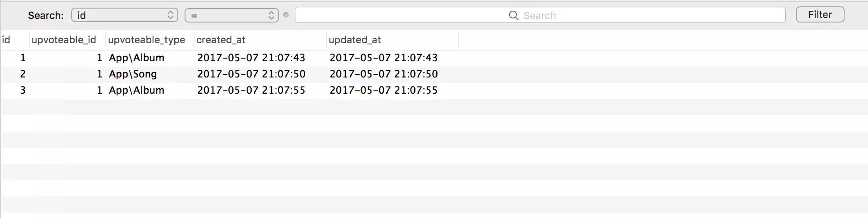Select row with id 1
868x218 pixels.
coord(434,58)
